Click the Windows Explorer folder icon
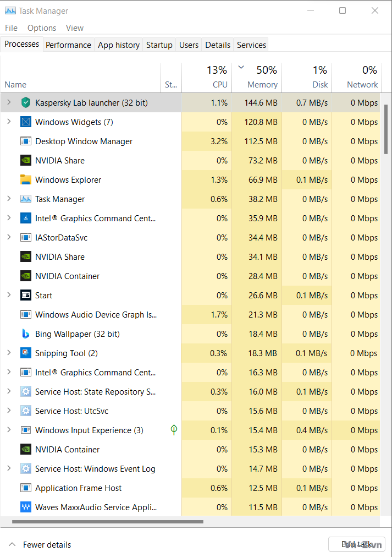 (25, 179)
